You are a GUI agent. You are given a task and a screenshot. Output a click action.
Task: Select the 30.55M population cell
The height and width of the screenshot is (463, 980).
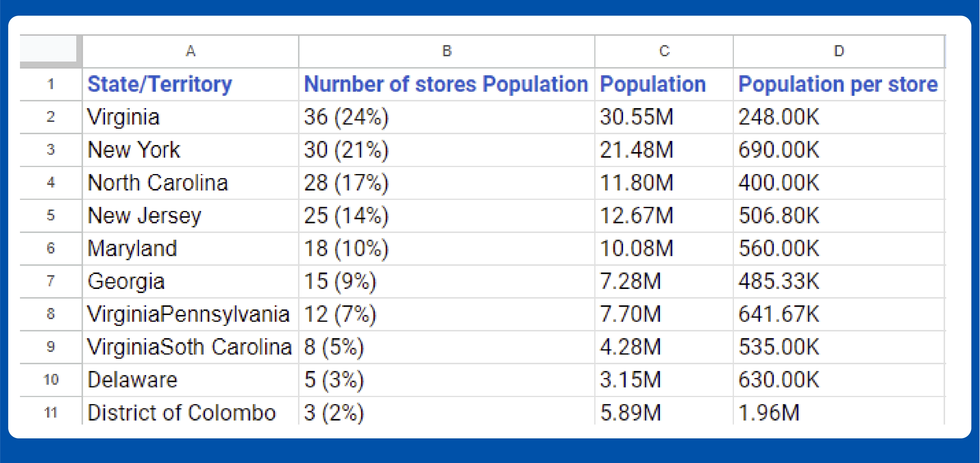664,117
